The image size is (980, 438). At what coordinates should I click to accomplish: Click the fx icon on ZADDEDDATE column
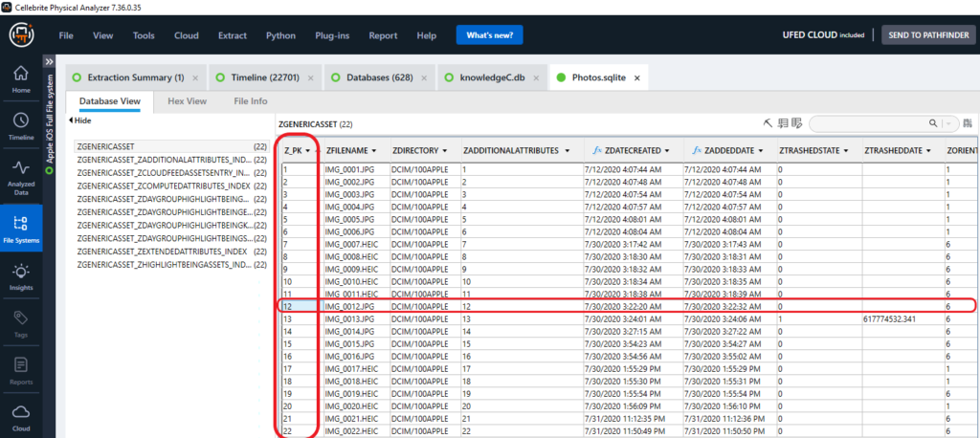click(x=697, y=150)
